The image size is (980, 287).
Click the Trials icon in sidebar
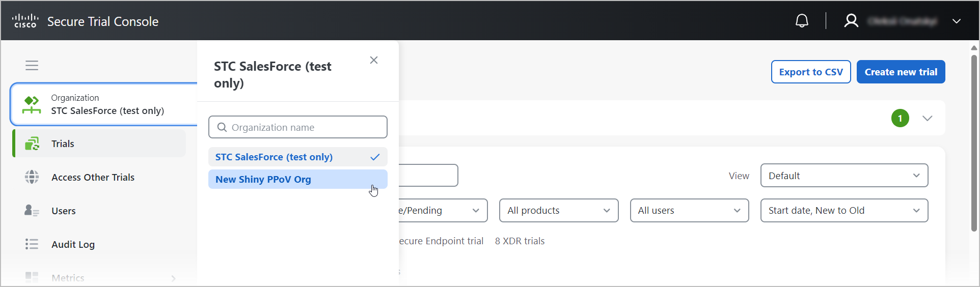pos(32,143)
